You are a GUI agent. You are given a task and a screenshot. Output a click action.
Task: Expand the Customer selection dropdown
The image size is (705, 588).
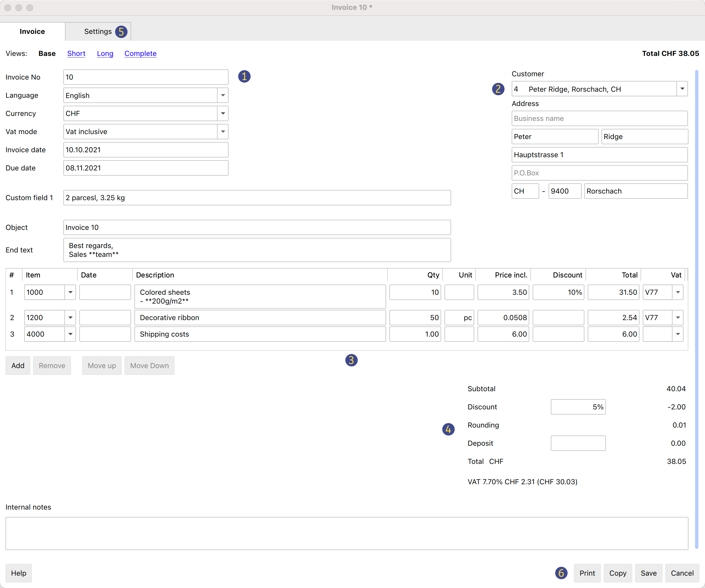coord(682,89)
